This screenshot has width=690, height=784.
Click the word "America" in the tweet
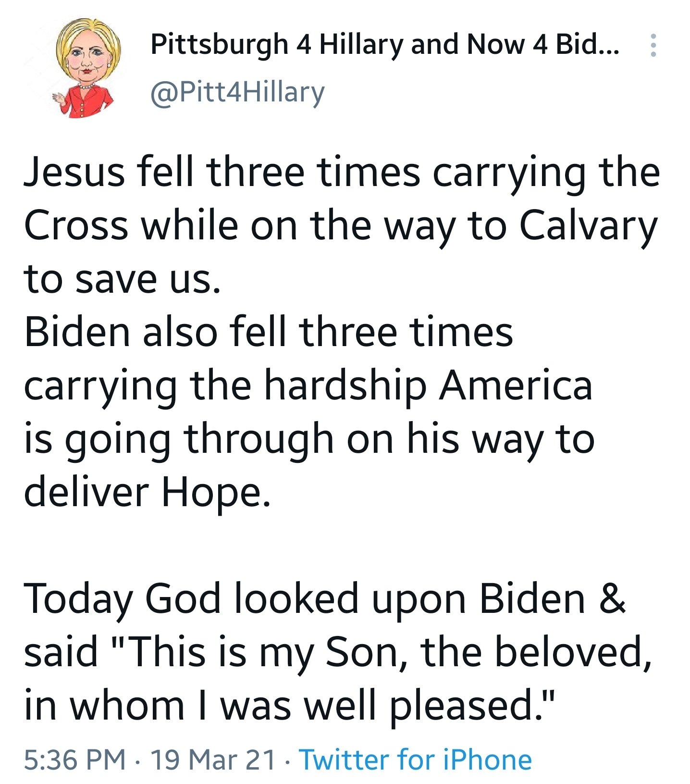click(x=516, y=386)
